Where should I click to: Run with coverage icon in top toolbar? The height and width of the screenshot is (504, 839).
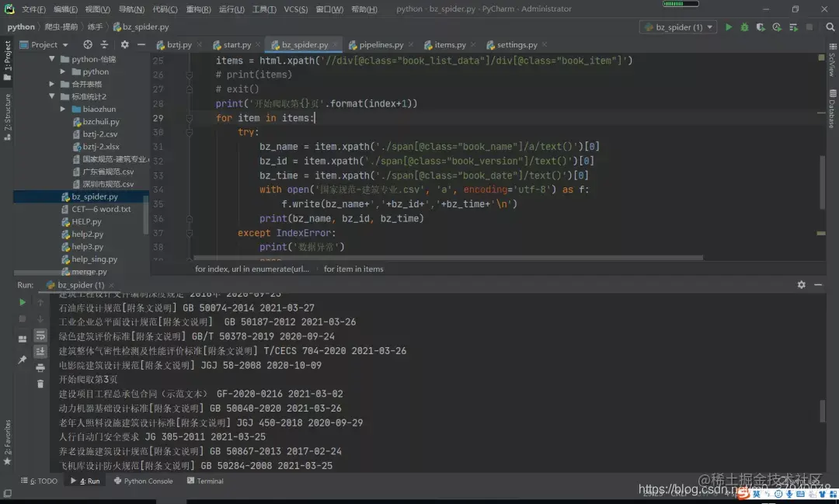pos(761,26)
